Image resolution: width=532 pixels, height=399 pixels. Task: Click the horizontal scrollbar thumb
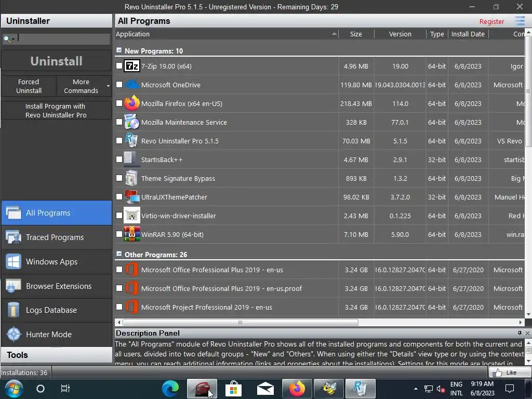point(240,322)
